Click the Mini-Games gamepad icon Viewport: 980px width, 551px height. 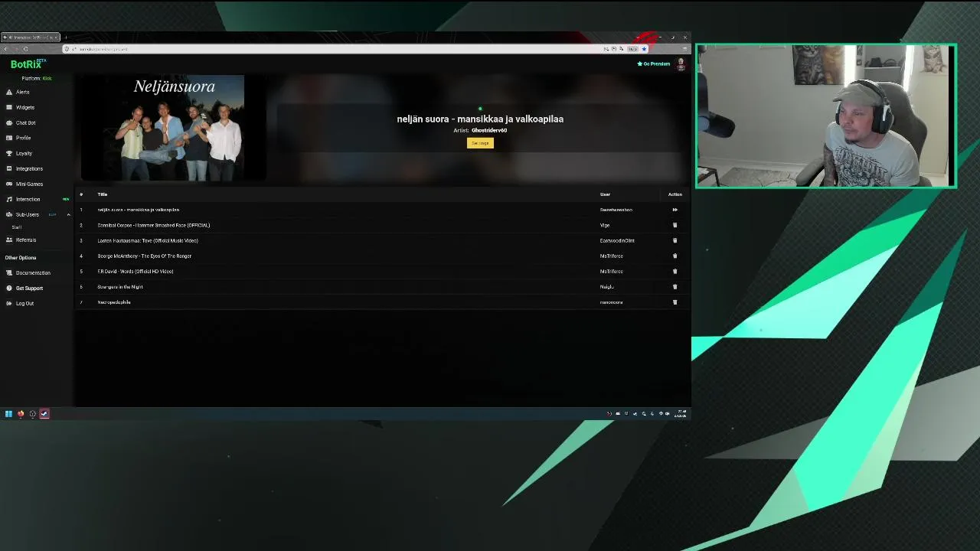[9, 184]
